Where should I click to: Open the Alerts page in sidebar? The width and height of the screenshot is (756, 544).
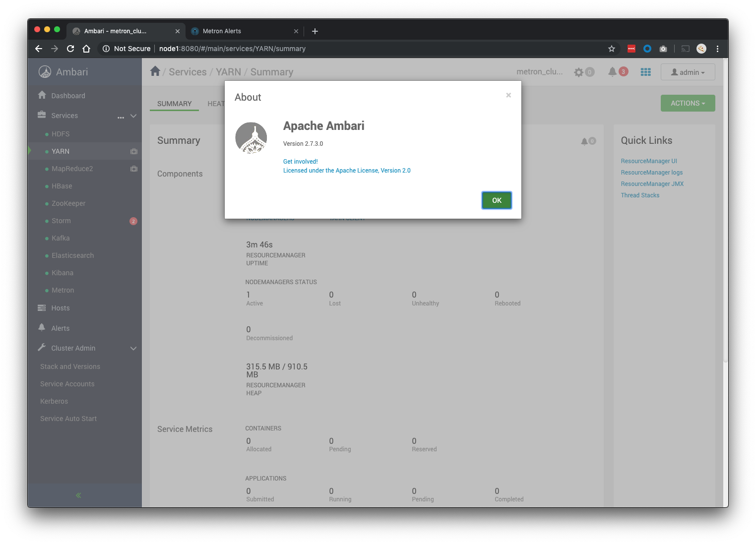tap(61, 328)
